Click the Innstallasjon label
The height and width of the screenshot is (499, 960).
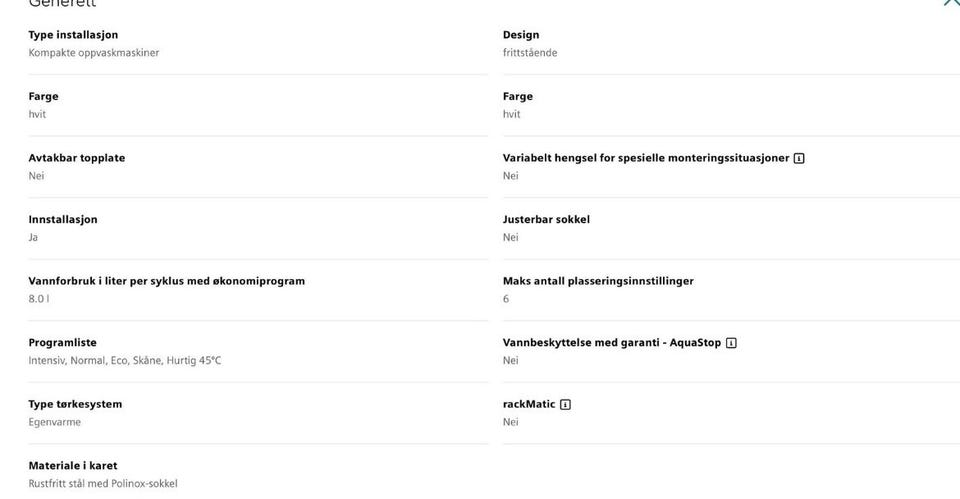(63, 220)
